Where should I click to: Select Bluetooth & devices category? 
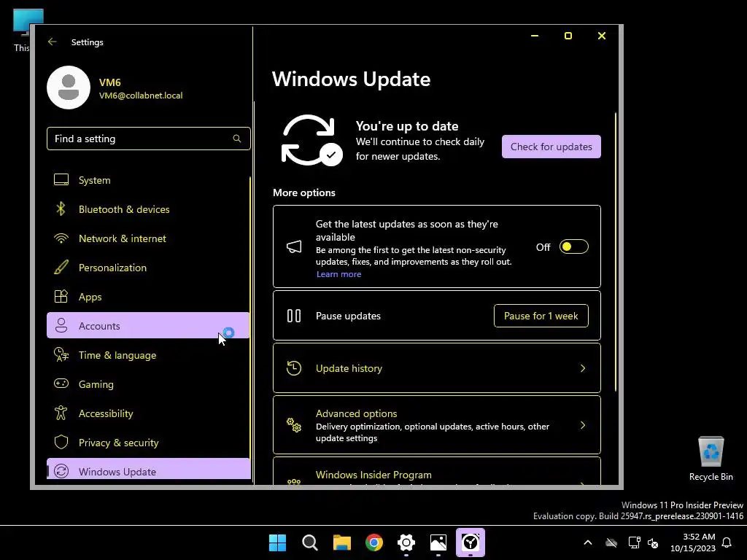click(x=148, y=209)
